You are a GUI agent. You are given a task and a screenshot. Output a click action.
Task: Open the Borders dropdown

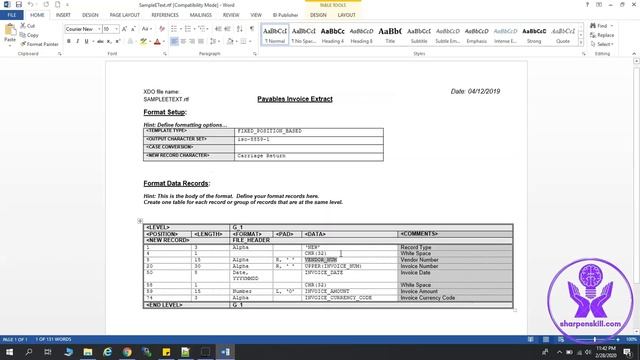(250, 41)
